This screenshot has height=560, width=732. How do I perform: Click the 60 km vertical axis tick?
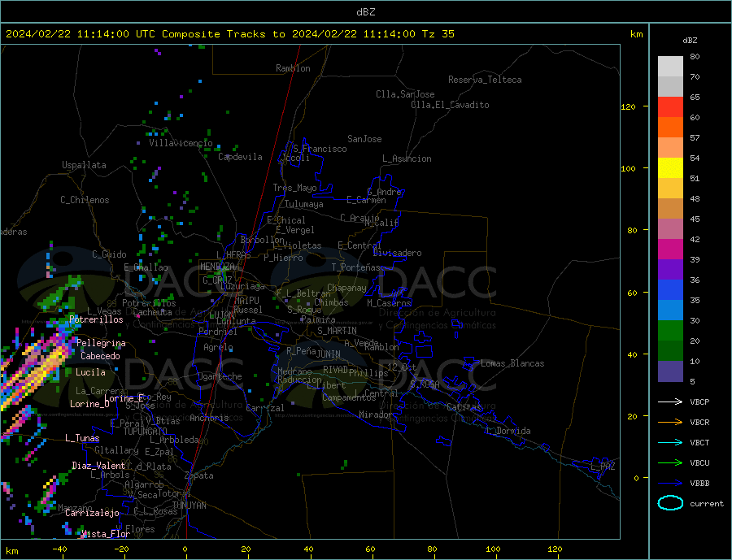[632, 293]
